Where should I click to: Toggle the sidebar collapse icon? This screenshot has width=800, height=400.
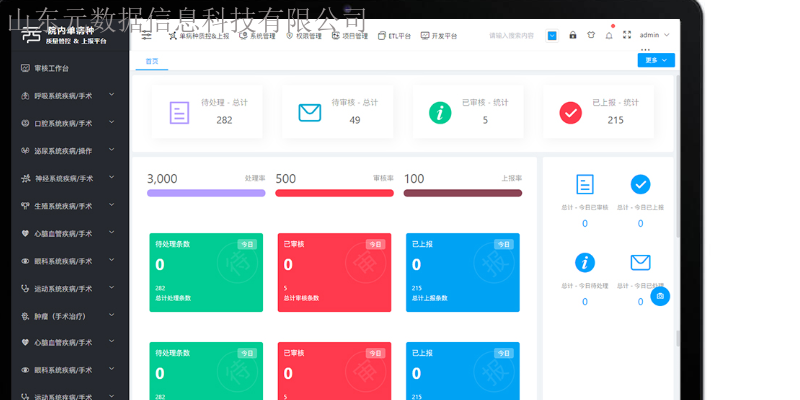(x=146, y=35)
